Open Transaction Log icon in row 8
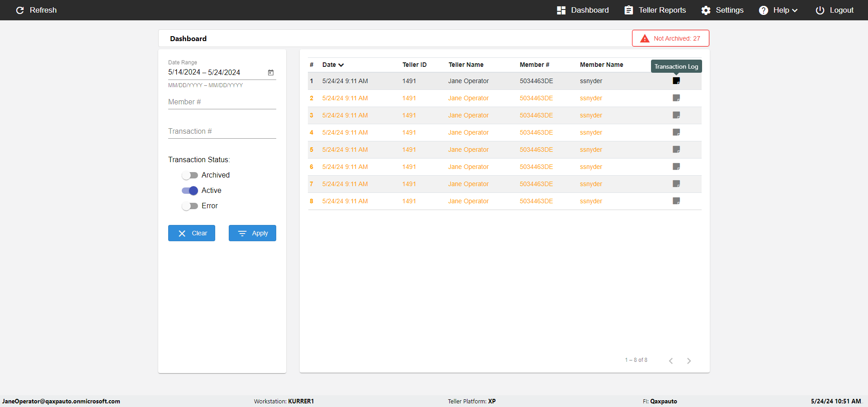868x407 pixels. (x=676, y=201)
